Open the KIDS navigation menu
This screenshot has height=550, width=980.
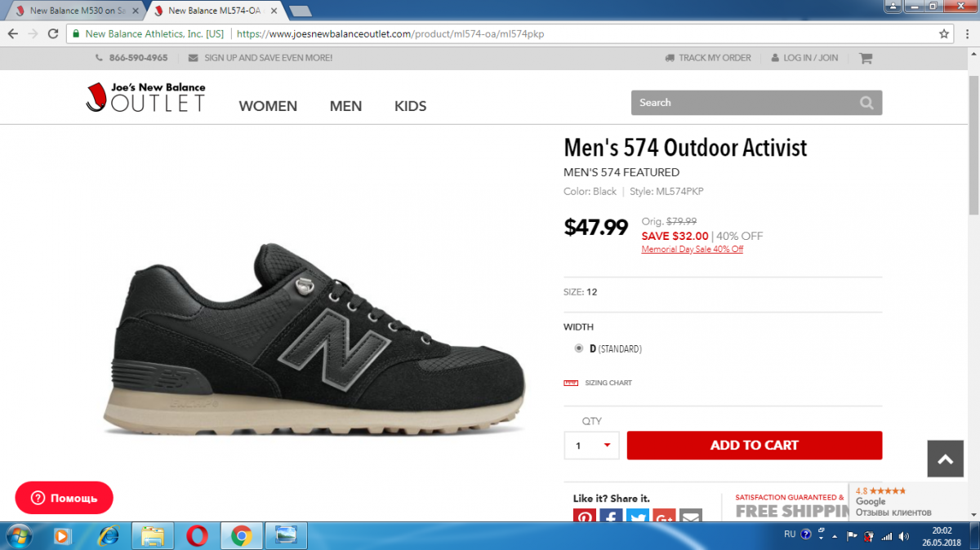[411, 106]
